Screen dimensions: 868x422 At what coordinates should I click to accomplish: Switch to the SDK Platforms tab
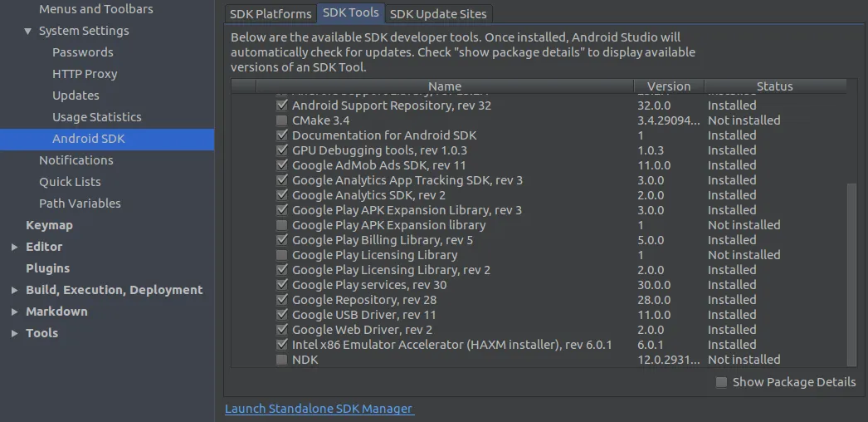[x=271, y=14]
